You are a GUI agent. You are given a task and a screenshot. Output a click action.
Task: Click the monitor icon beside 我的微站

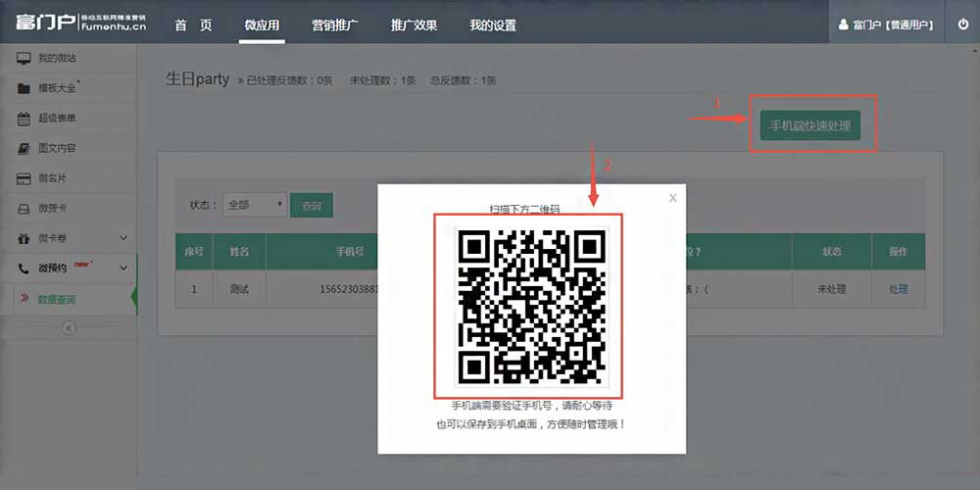point(24,59)
